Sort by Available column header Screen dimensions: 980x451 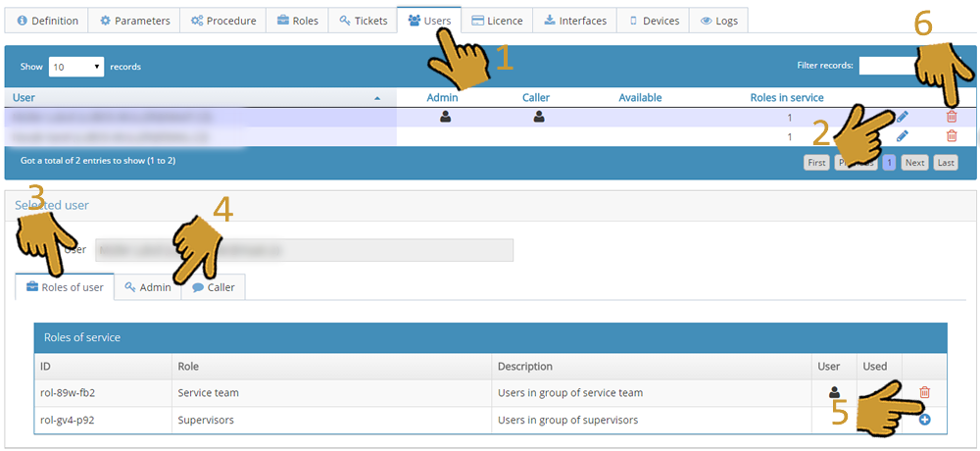640,98
